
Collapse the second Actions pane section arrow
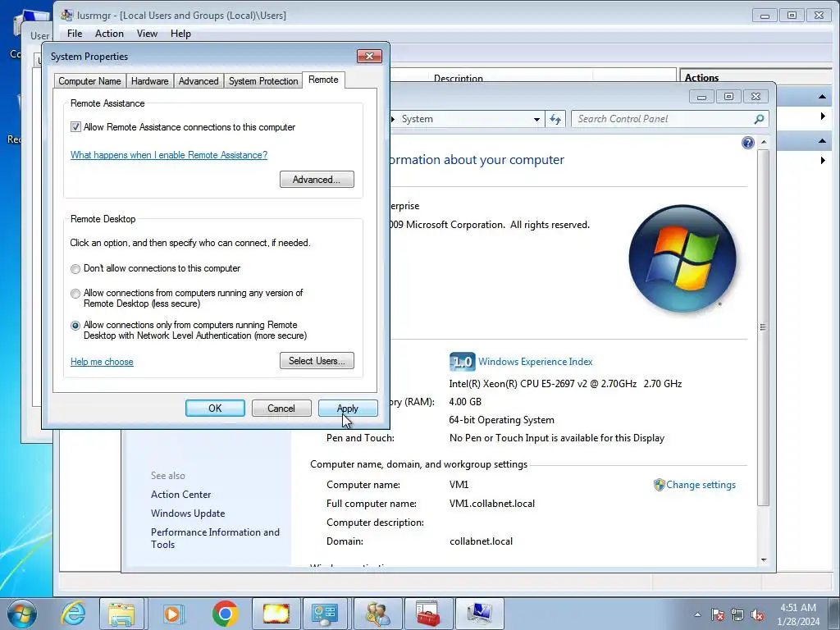[822, 141]
